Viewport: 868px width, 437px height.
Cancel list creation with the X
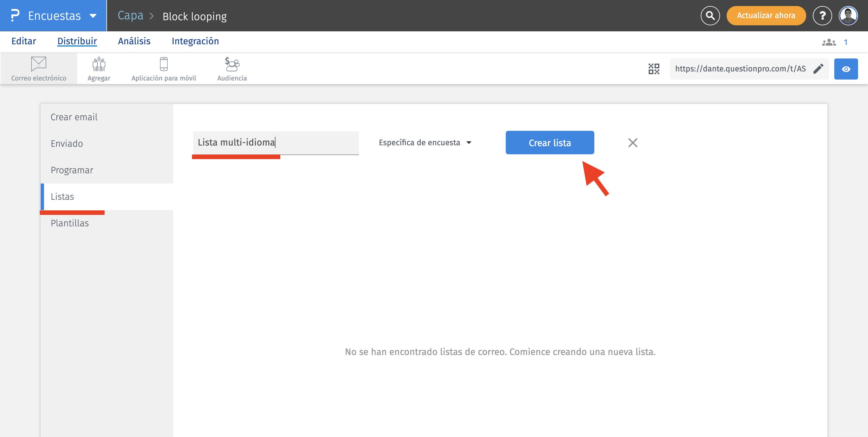click(x=633, y=143)
